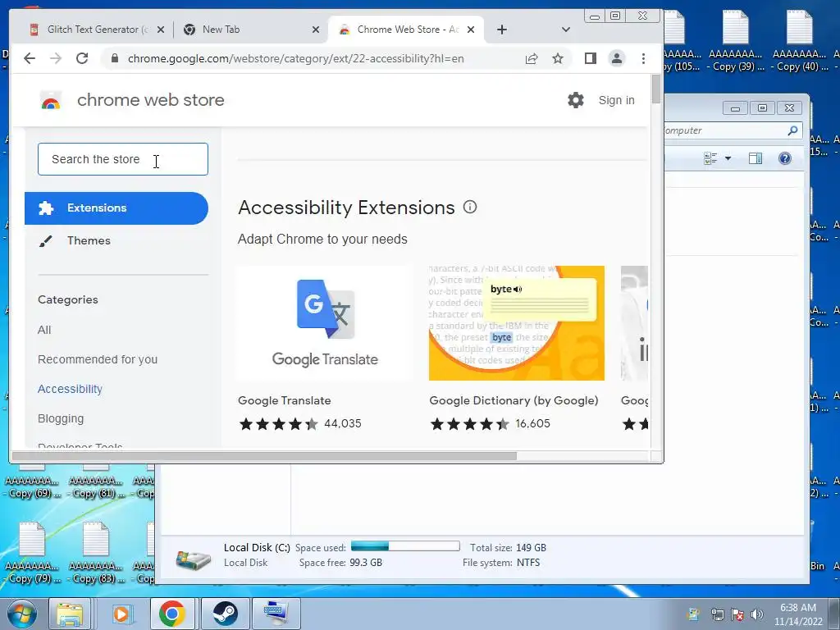Switch to the New Tab tab

(x=249, y=30)
